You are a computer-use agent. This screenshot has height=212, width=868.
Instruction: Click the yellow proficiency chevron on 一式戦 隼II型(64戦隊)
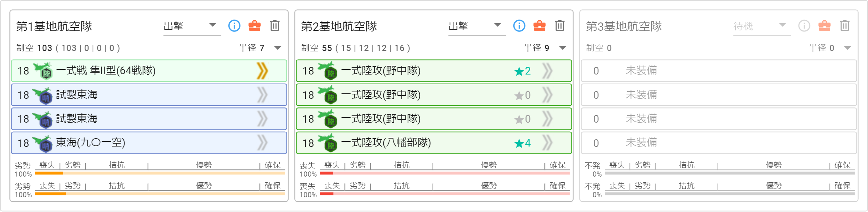pyautogui.click(x=263, y=71)
